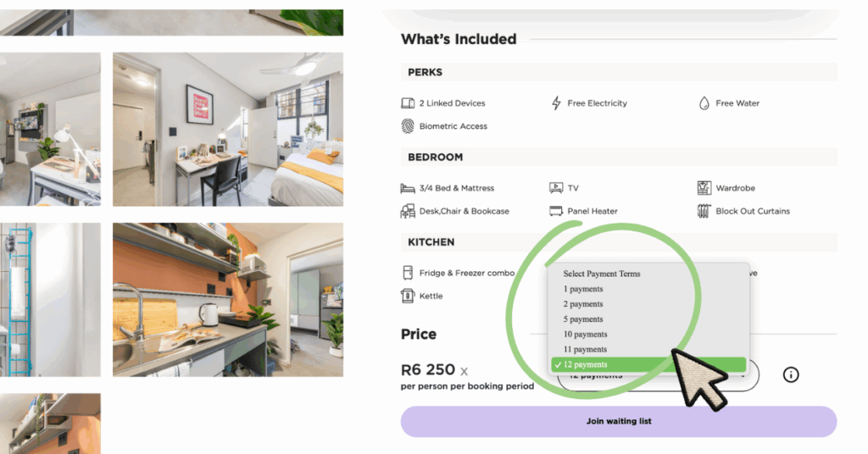Choose 11 payments in the list

tap(585, 349)
